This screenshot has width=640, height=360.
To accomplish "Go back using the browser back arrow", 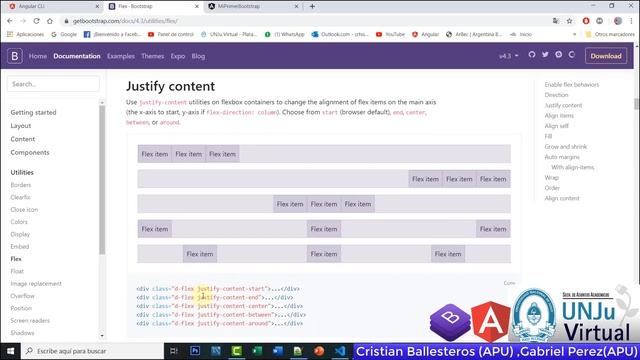I will [10, 21].
